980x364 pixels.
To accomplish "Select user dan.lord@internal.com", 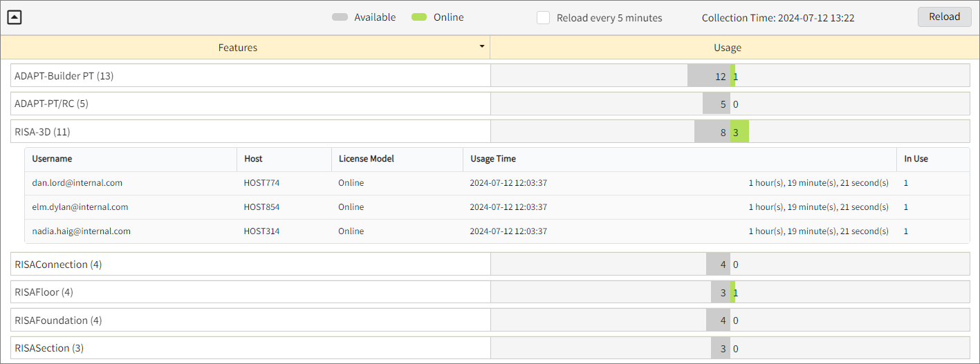I will [77, 183].
